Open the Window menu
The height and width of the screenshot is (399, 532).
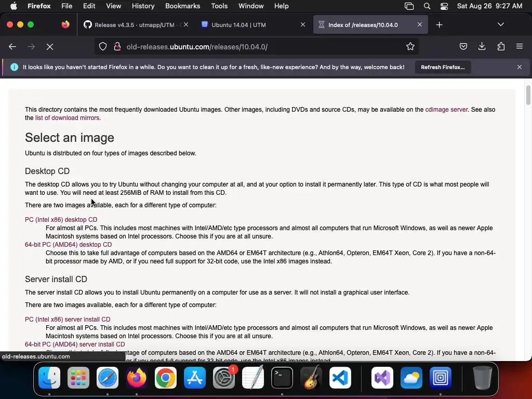coord(251,6)
